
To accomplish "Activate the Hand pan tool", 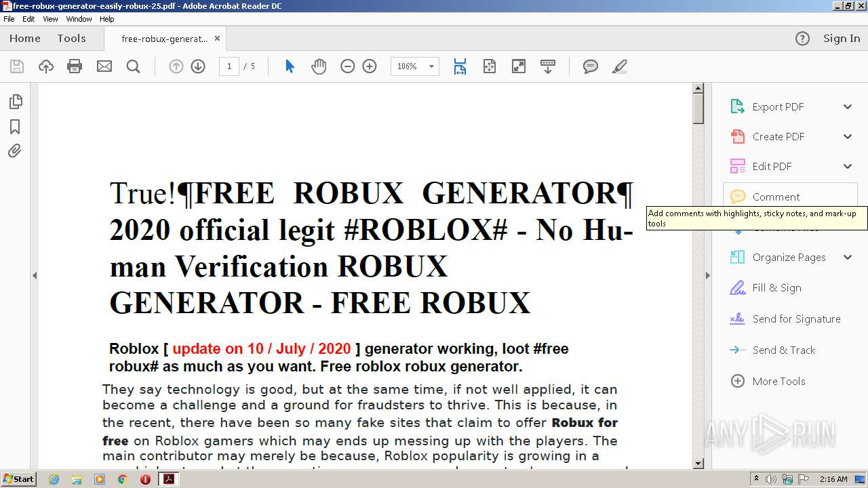I will 319,66.
